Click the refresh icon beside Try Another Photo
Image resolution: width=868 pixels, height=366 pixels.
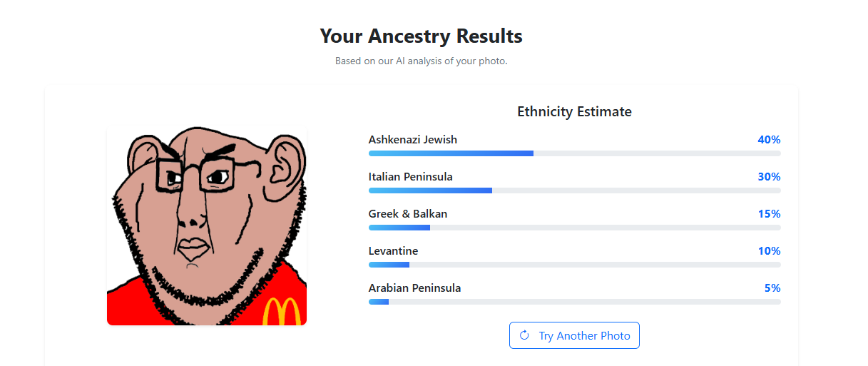click(524, 335)
